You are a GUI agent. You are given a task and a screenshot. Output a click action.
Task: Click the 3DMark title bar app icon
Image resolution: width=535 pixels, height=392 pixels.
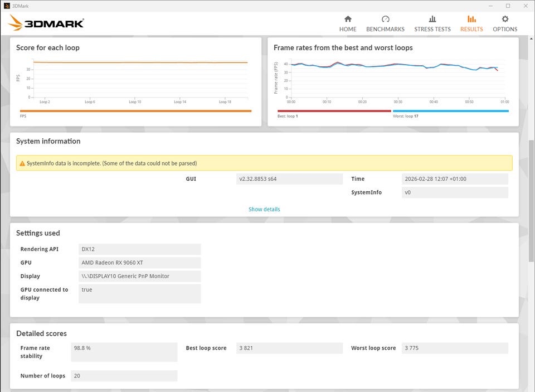click(7, 6)
